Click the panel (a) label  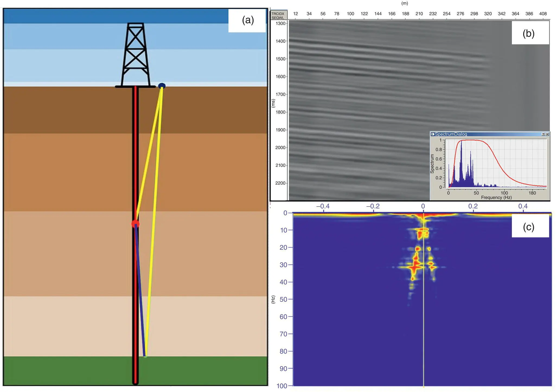tap(248, 20)
